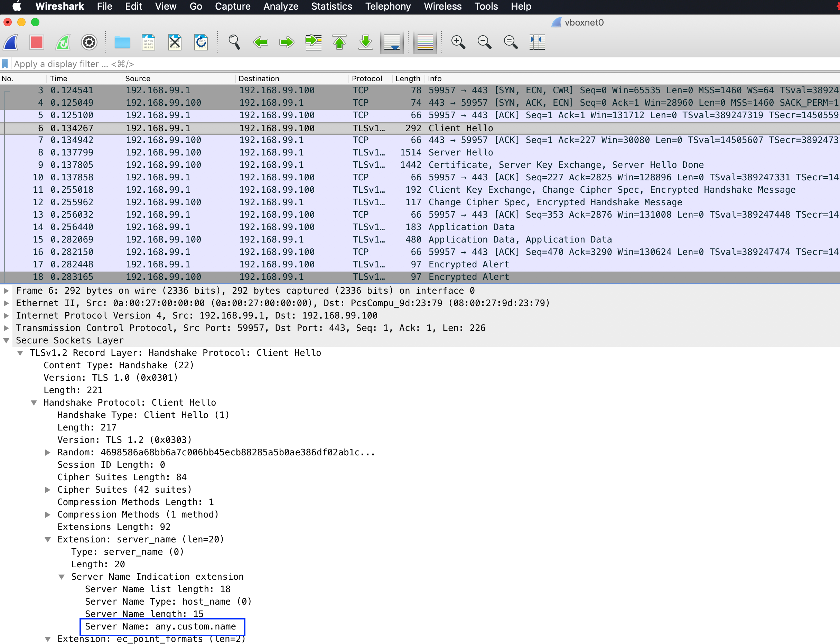Open the Statistics menu
The width and height of the screenshot is (840, 644).
click(332, 7)
